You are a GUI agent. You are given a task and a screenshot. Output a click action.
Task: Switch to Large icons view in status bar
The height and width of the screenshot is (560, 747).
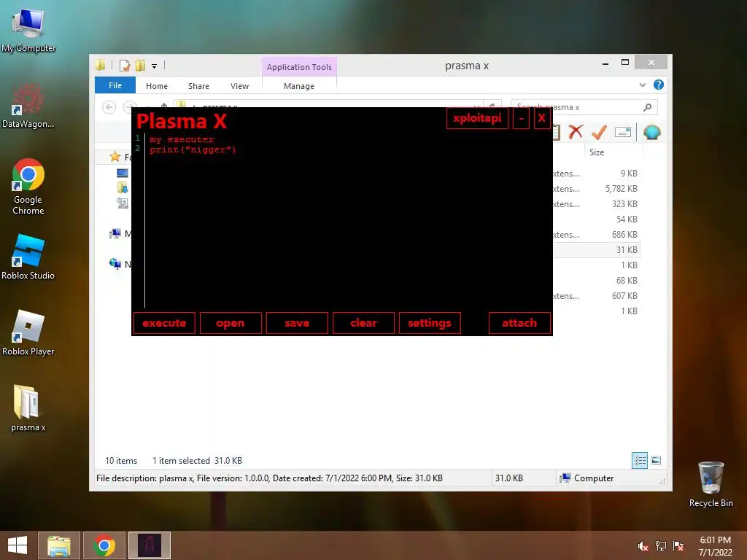[656, 460]
